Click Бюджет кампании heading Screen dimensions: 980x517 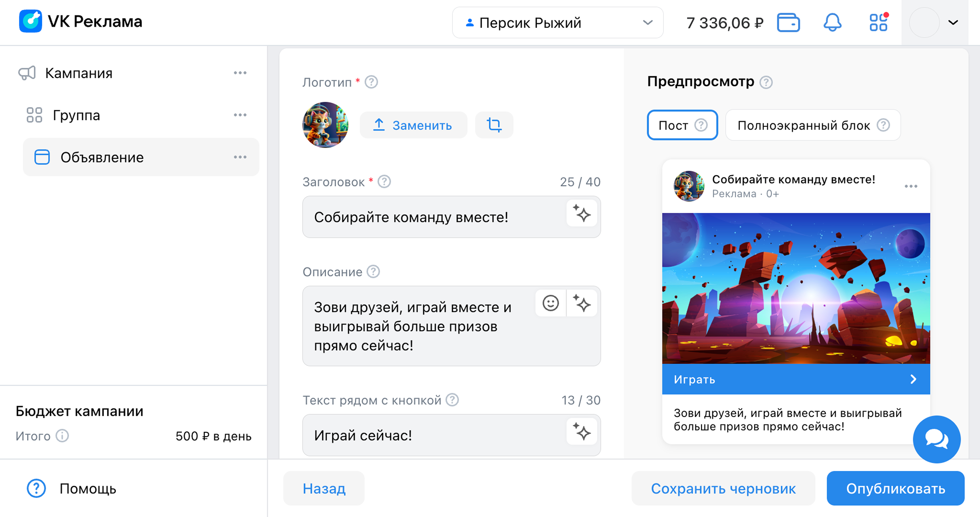(79, 411)
